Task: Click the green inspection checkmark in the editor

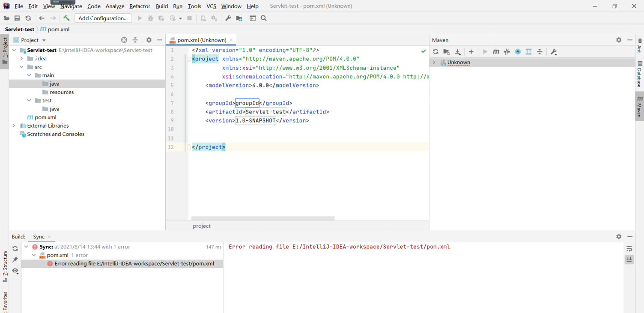Action: (x=423, y=51)
